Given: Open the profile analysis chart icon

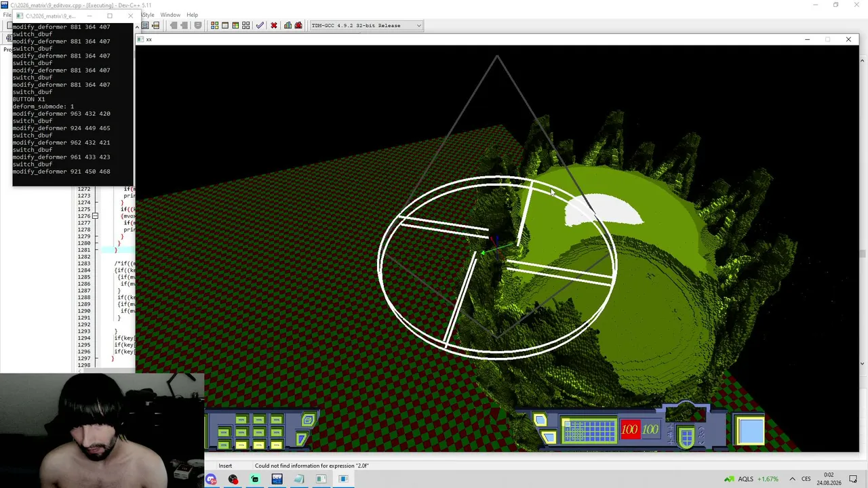Looking at the screenshot, I should click(288, 26).
